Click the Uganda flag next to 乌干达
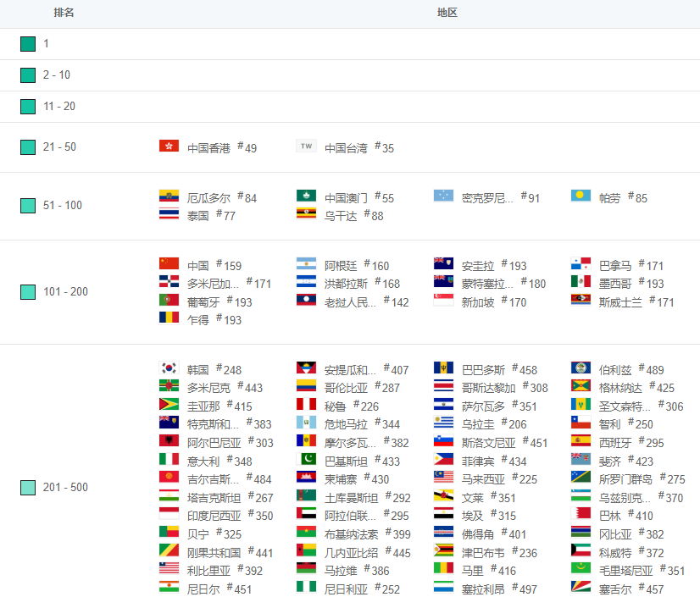The width and height of the screenshot is (700, 597). click(306, 213)
